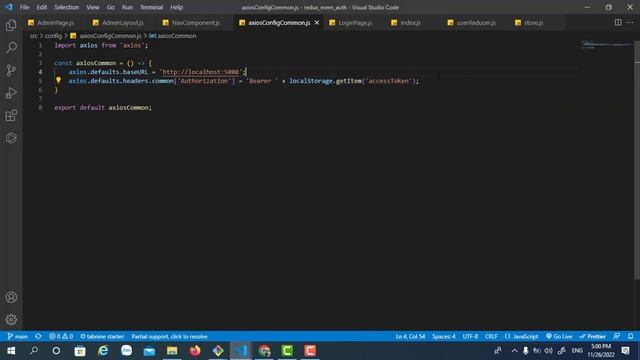
Task: Split the editor to the right
Action: pos(618,22)
